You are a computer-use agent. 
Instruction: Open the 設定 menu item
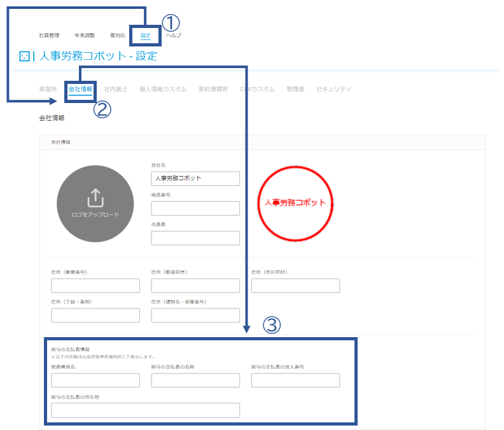pyautogui.click(x=146, y=36)
